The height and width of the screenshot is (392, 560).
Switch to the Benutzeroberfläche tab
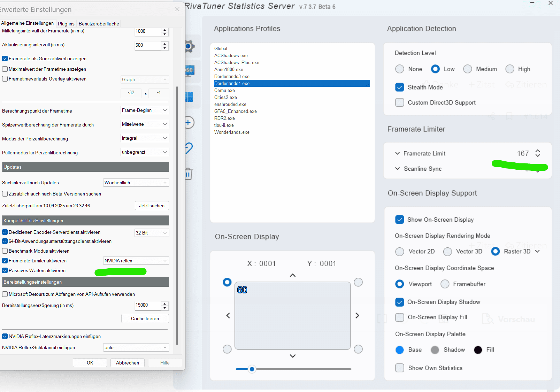pyautogui.click(x=99, y=24)
